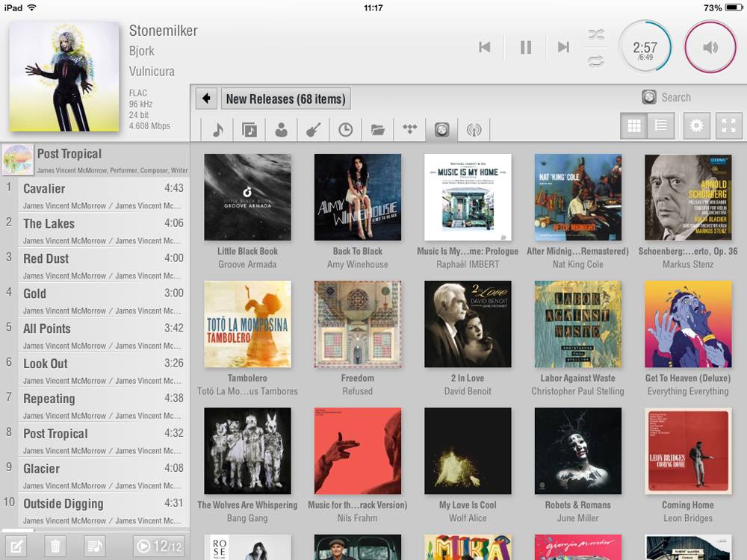Viewport: 747px width, 560px height.
Task: Switch to list view
Action: tap(661, 125)
